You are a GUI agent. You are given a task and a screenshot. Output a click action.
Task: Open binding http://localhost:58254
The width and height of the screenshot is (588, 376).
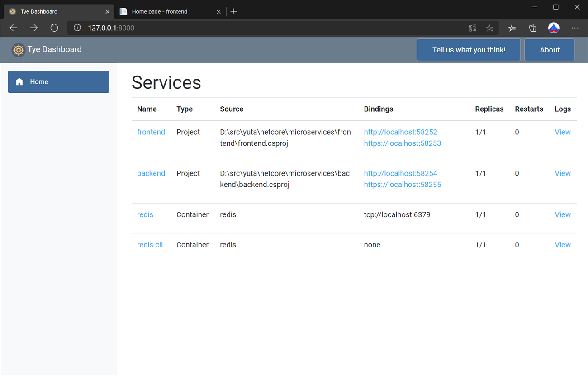tap(401, 173)
